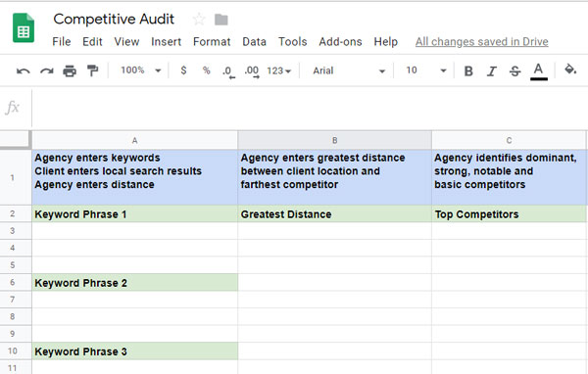Star the Competitive Audit document
Image resolution: width=588 pixels, height=374 pixels.
tap(199, 20)
